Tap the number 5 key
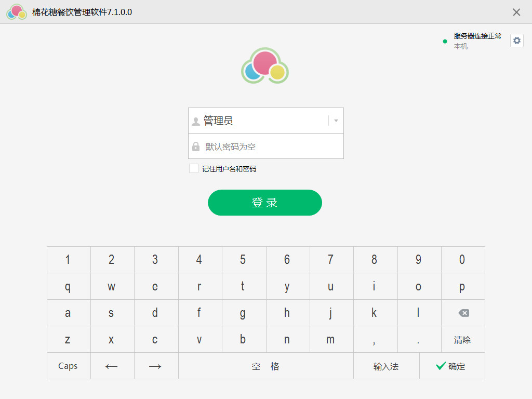Image resolution: width=532 pixels, height=399 pixels. [244, 260]
